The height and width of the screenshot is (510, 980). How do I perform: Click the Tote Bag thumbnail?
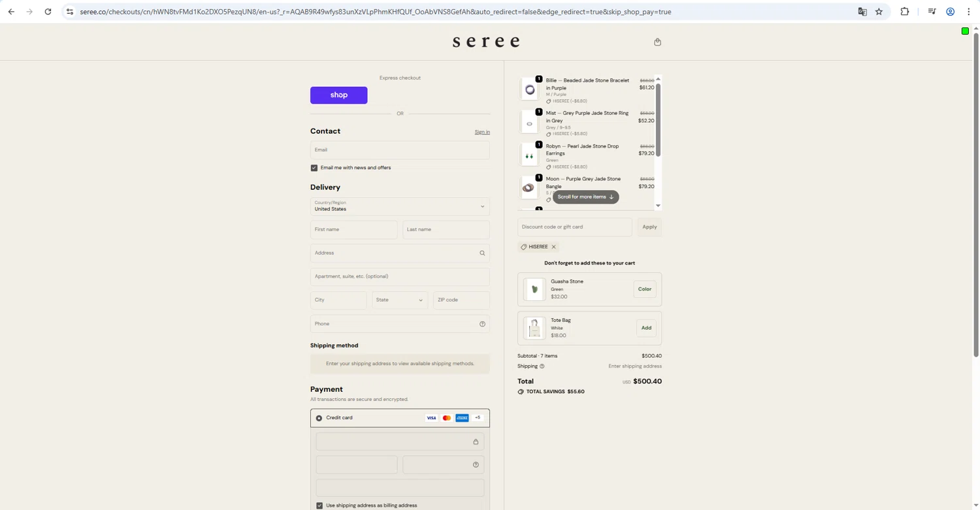[534, 328]
